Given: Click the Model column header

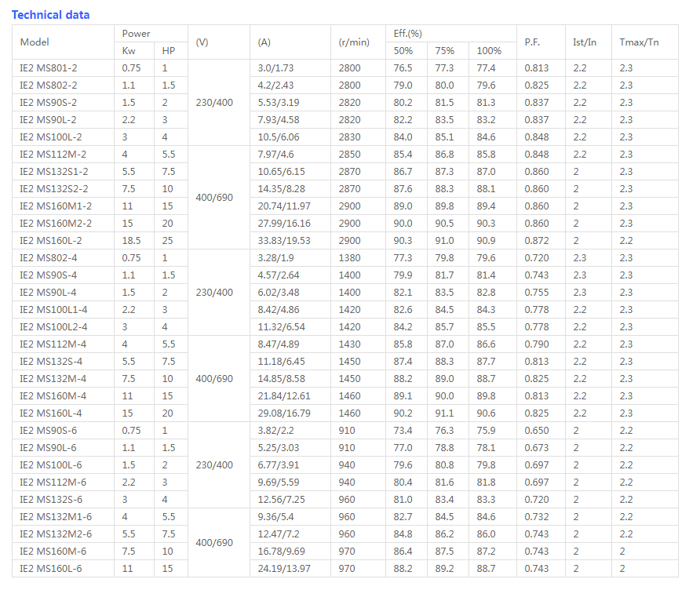Looking at the screenshot, I should (35, 42).
